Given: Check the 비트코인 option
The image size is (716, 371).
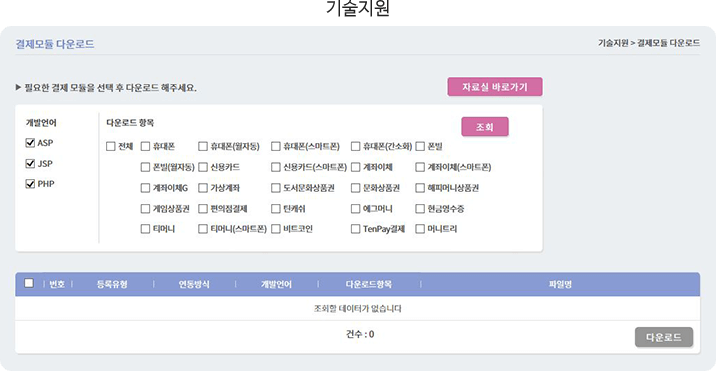Looking at the screenshot, I should [x=275, y=229].
